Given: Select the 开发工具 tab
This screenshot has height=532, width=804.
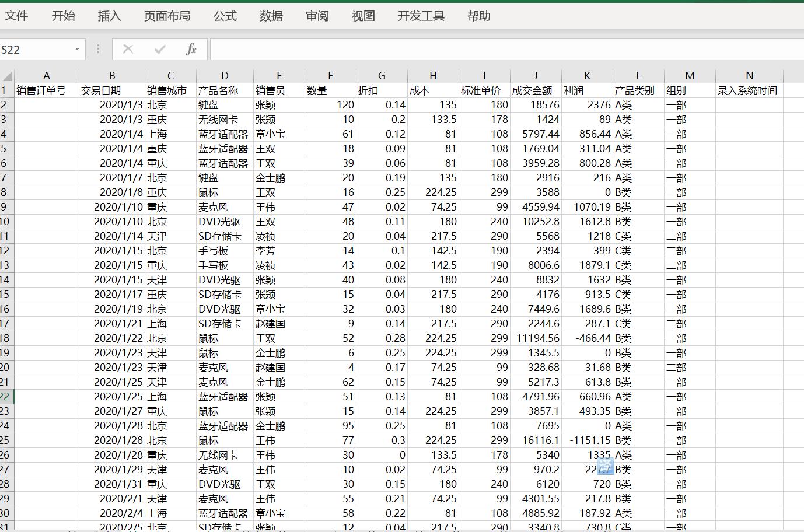Looking at the screenshot, I should click(421, 16).
